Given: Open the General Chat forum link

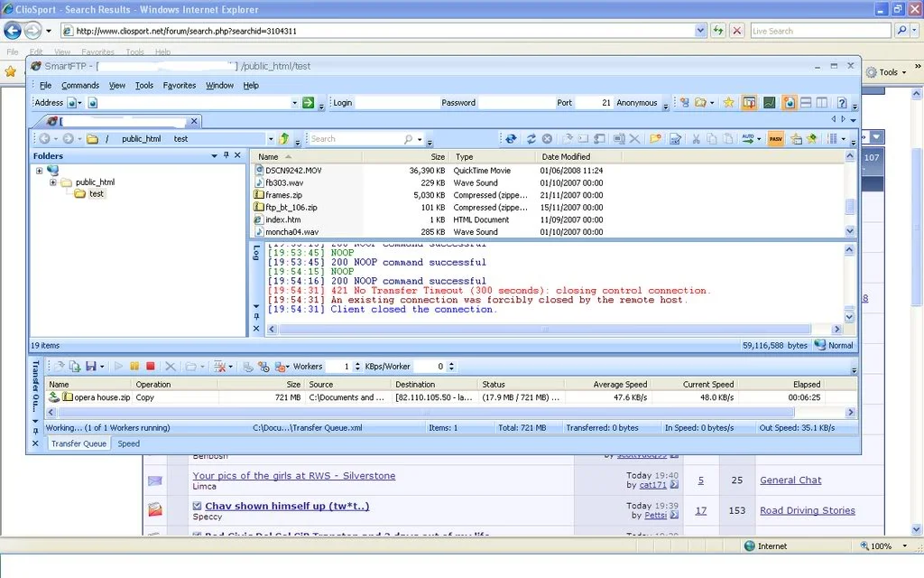Looking at the screenshot, I should [790, 480].
